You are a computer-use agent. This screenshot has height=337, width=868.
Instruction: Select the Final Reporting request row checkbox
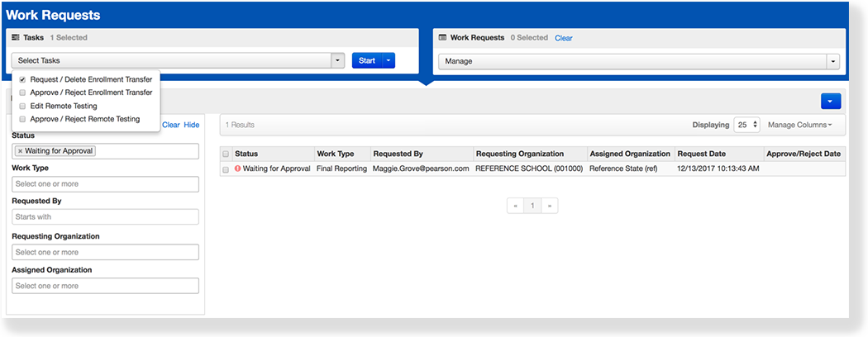click(x=226, y=168)
